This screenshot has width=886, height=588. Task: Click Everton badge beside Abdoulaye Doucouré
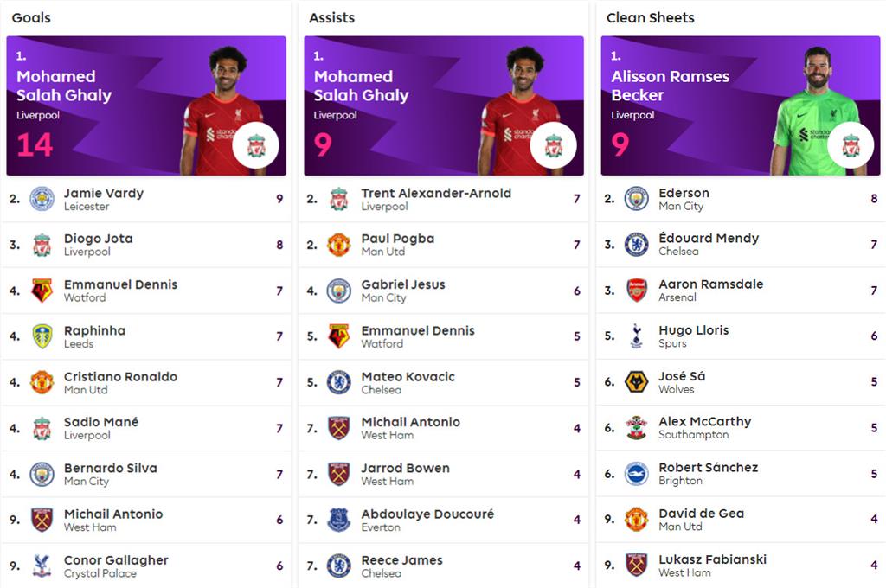(x=339, y=520)
